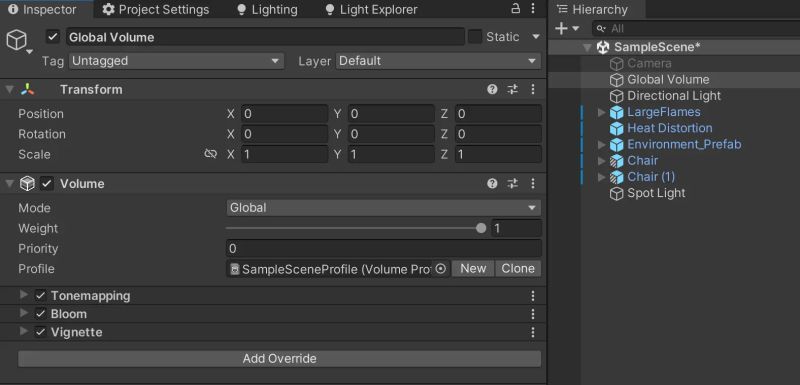This screenshot has width=800, height=385.
Task: Click the Spot Light cube icon
Action: (617, 193)
